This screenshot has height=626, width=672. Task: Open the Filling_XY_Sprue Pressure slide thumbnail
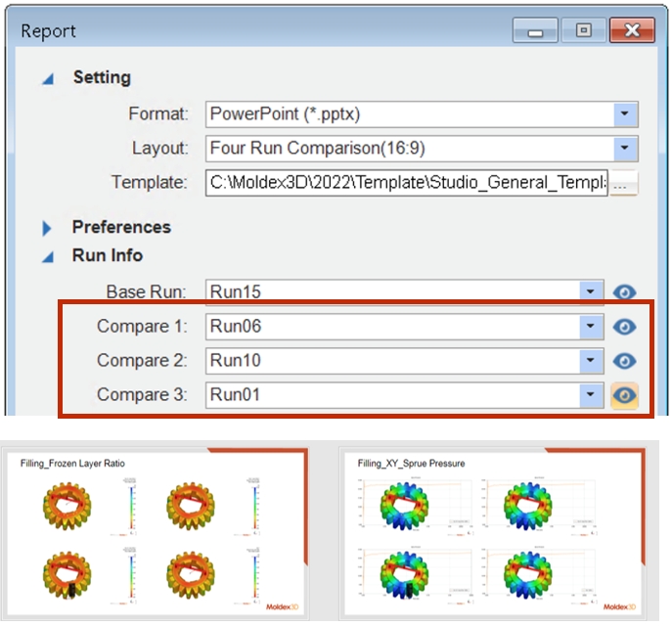tap(492, 533)
